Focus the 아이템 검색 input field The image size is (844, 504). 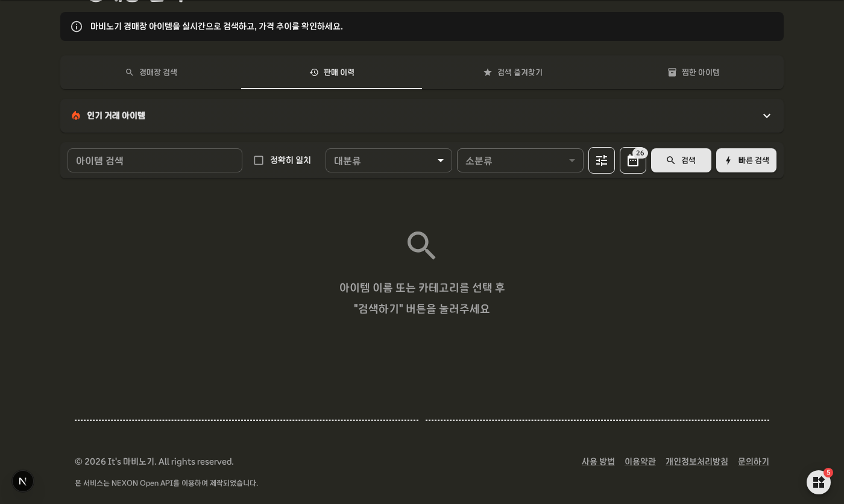click(x=155, y=160)
